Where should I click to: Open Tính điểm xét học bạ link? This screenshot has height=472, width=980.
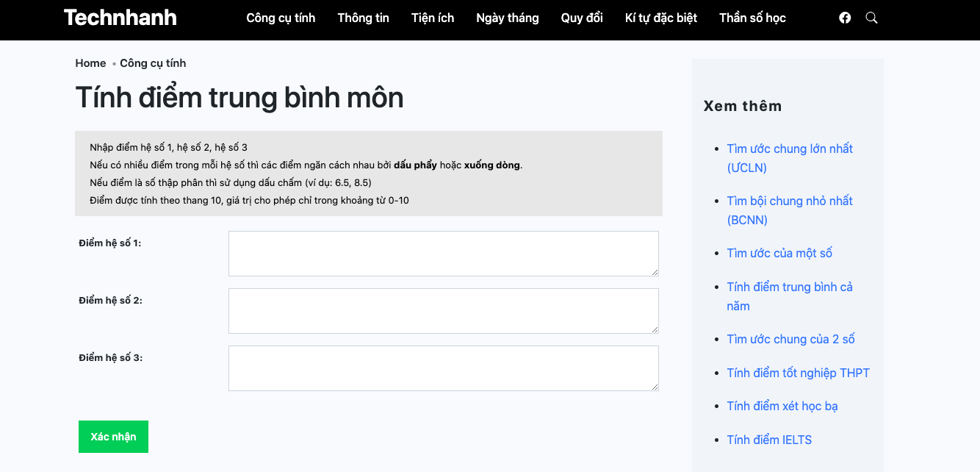(782, 406)
